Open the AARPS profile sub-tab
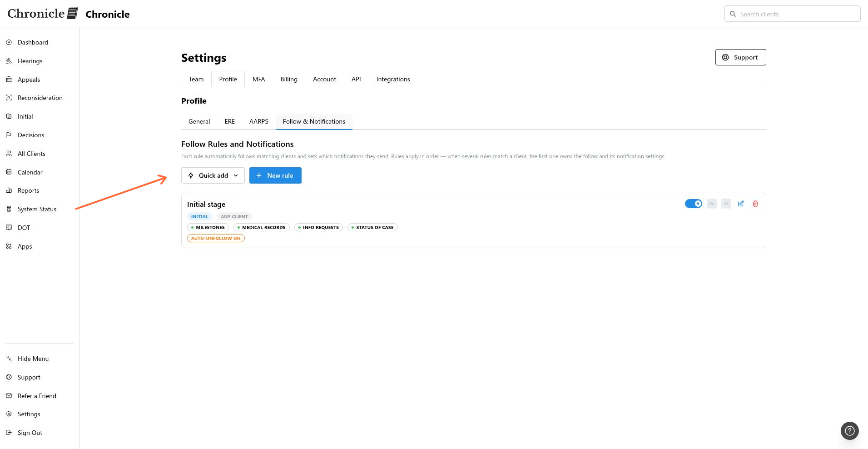Viewport: 868px width, 449px height. click(259, 121)
